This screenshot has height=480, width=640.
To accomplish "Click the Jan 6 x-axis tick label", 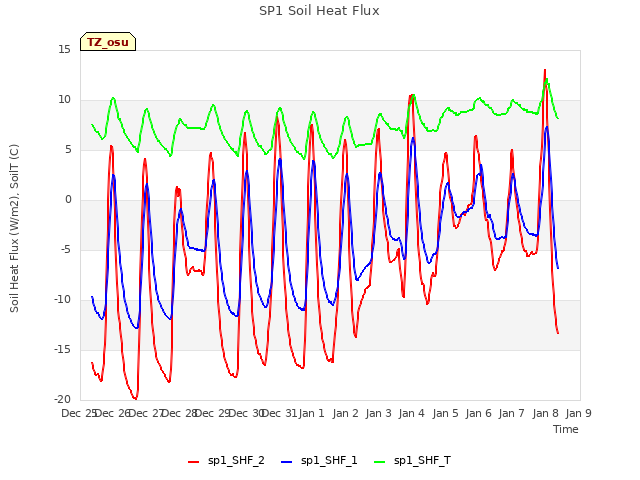I will point(478,413).
